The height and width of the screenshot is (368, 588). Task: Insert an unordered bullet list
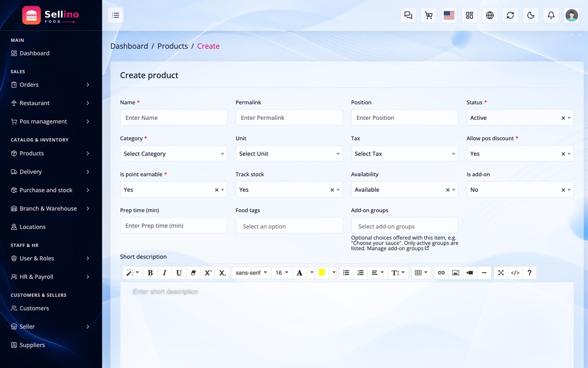tap(346, 273)
